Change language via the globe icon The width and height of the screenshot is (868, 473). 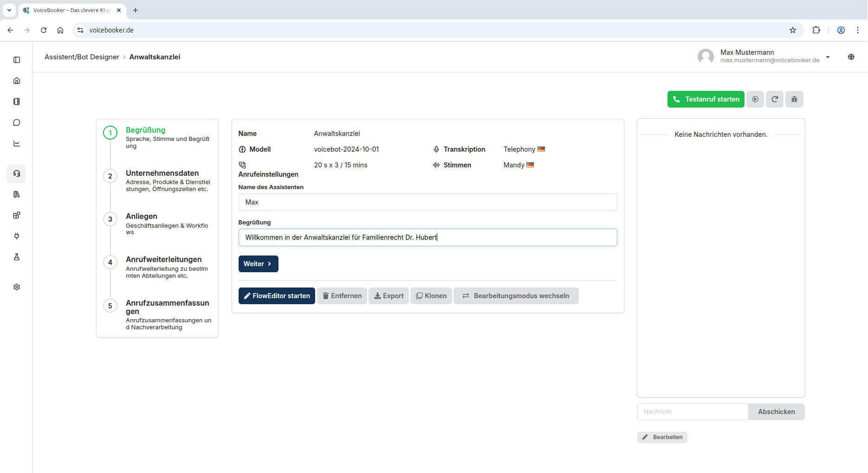pos(851,57)
